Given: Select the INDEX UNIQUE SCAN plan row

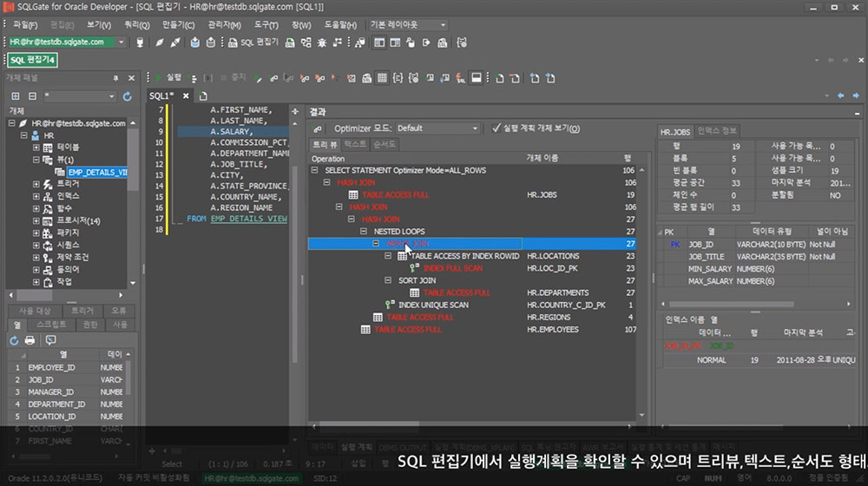Looking at the screenshot, I should point(471,305).
